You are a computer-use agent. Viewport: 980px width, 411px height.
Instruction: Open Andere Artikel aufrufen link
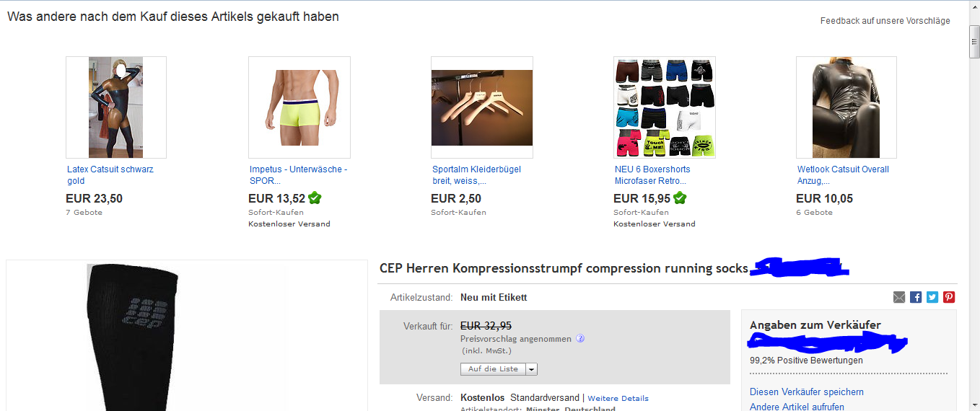coord(797,407)
